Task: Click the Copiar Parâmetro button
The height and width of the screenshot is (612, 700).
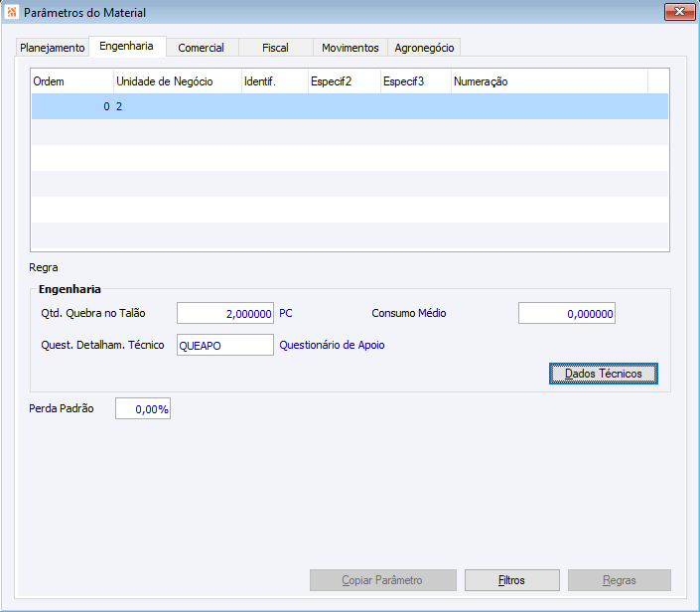Action: [382, 580]
